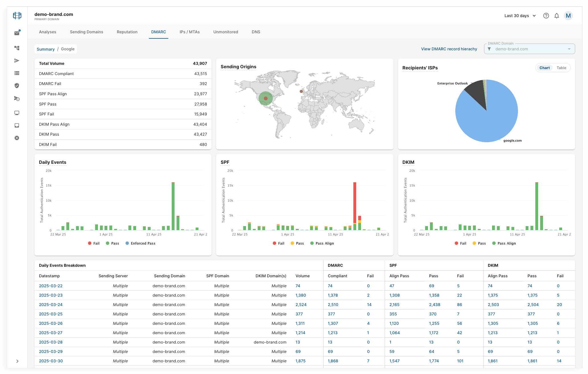Click the paper-plane send icon
Screen dimensions: 588x374
pyautogui.click(x=17, y=61)
